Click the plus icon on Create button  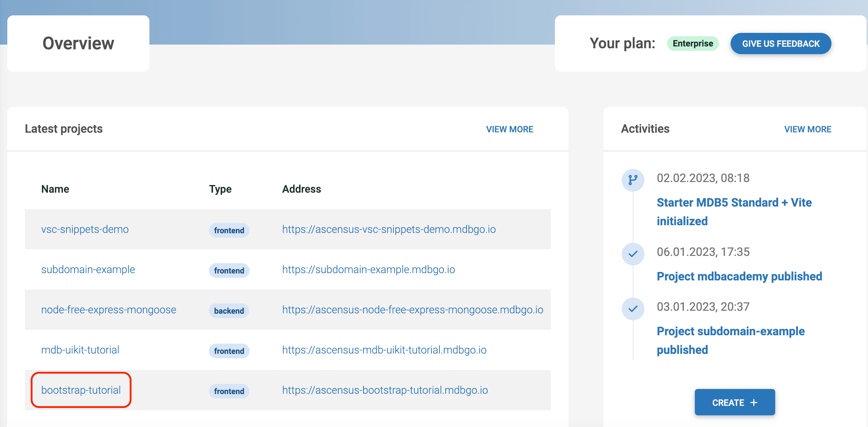tap(754, 403)
